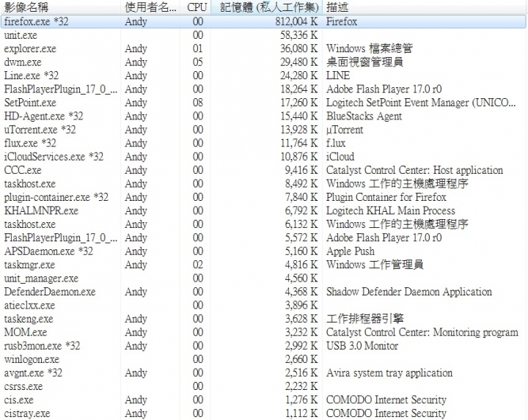Click the 桌面視窗管理員 description
The image size is (528, 420).
364,62
